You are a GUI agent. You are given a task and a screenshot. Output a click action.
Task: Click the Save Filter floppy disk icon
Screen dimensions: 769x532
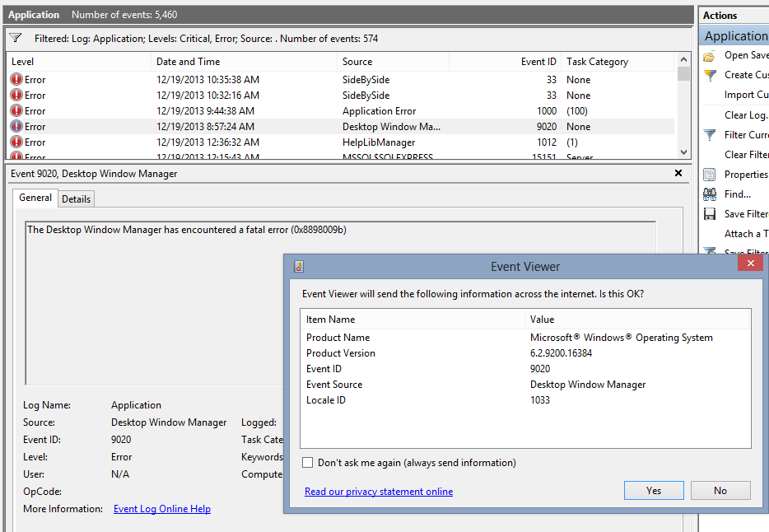[709, 214]
